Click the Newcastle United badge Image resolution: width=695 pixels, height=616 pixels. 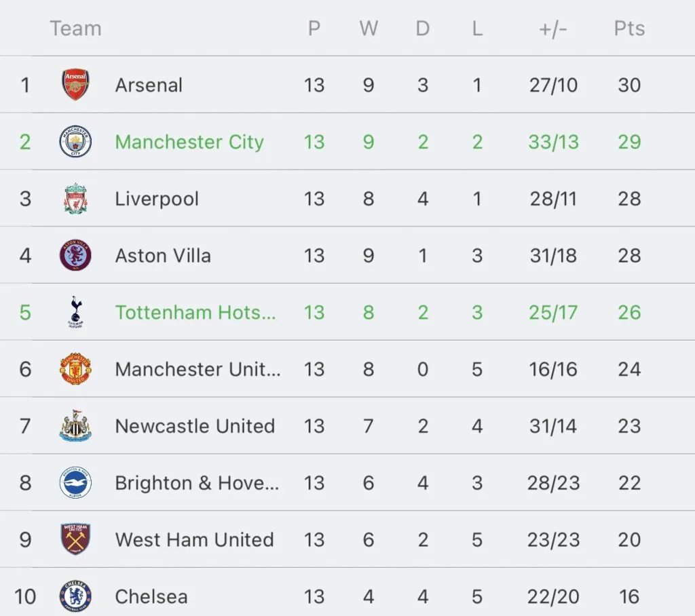click(x=75, y=426)
